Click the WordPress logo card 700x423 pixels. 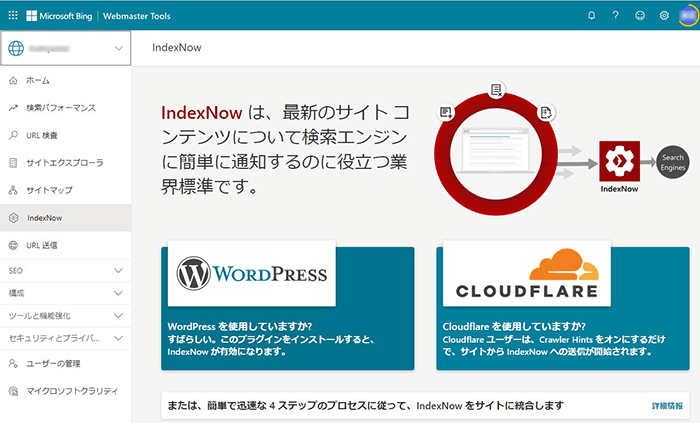pyautogui.click(x=252, y=274)
